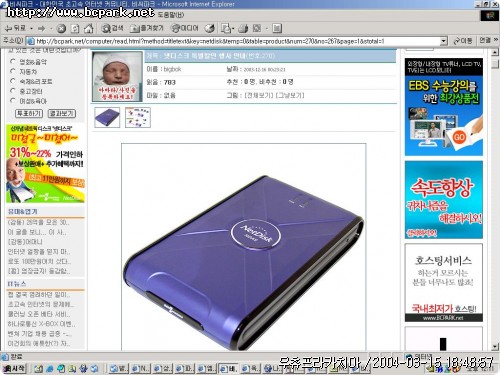This screenshot has width=500, height=375.
Task: Open the Windows 시작 Start button
Action: pyautogui.click(x=14, y=368)
